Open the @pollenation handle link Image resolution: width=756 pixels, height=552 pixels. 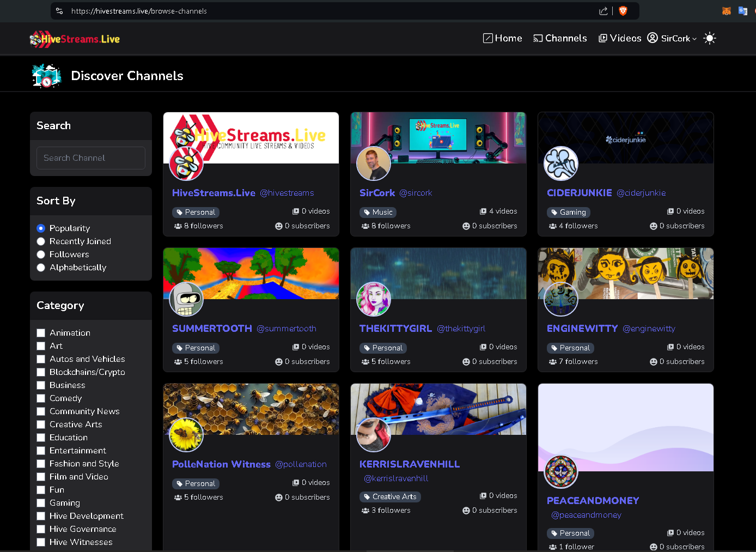(x=301, y=464)
